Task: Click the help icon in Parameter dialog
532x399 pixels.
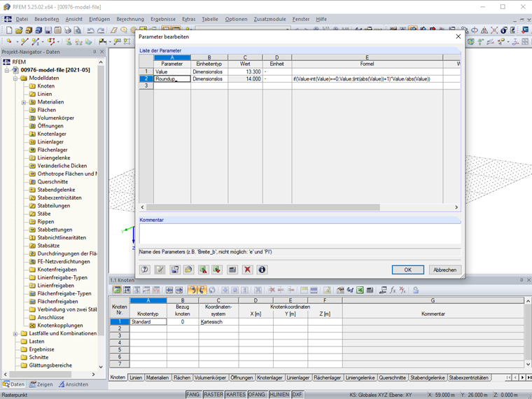Action: [144, 269]
